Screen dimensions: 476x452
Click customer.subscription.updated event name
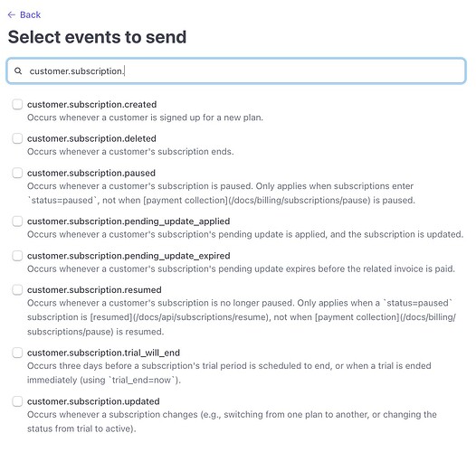tap(93, 401)
